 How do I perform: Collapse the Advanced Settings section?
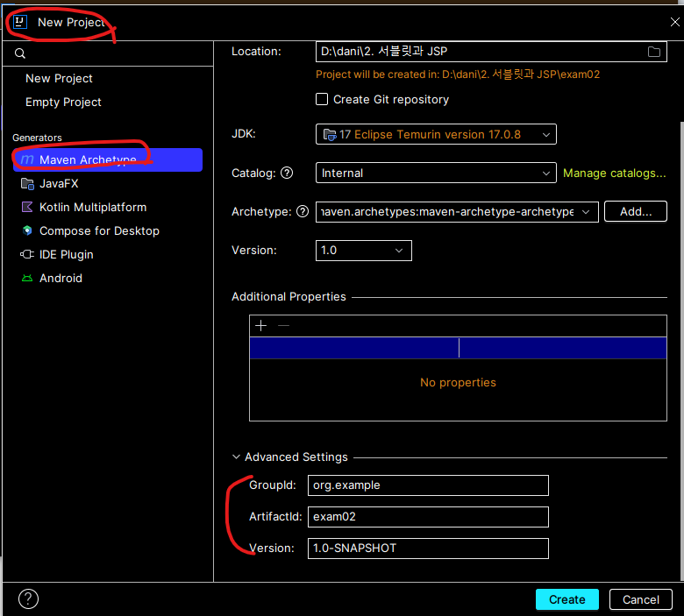click(x=236, y=457)
